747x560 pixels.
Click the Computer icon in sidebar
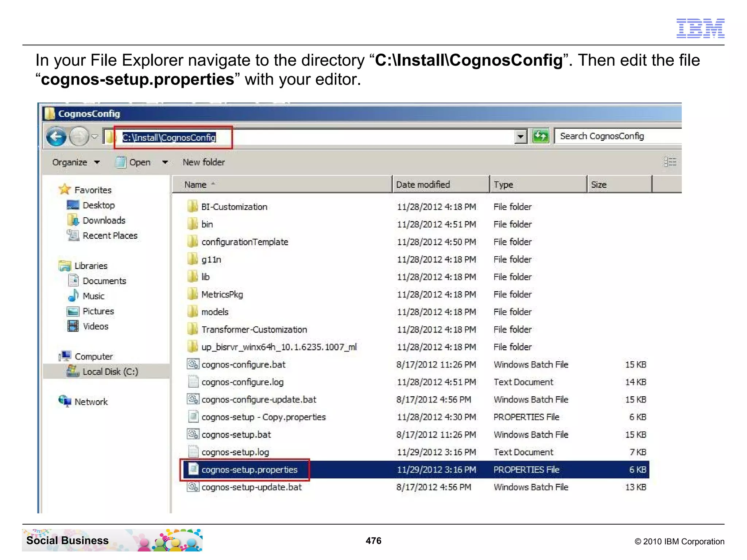pyautogui.click(x=65, y=355)
